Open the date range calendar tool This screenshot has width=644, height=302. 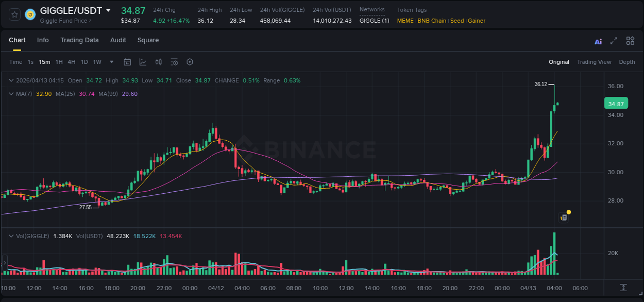click(x=127, y=62)
